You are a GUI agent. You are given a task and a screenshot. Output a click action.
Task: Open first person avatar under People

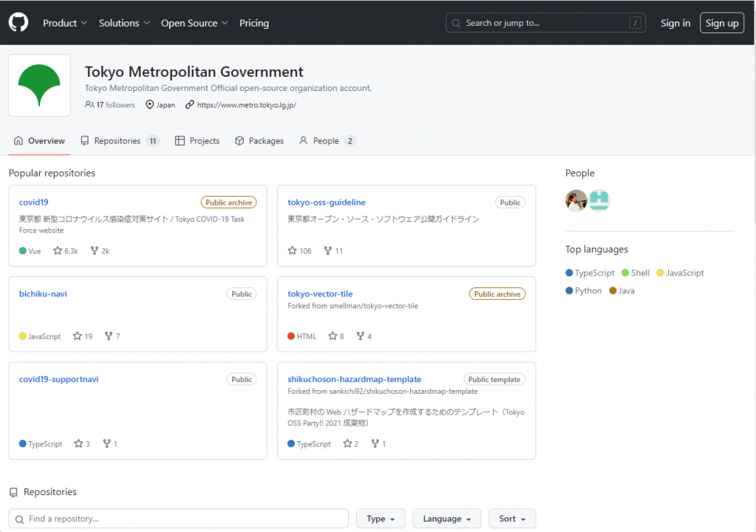(576, 200)
